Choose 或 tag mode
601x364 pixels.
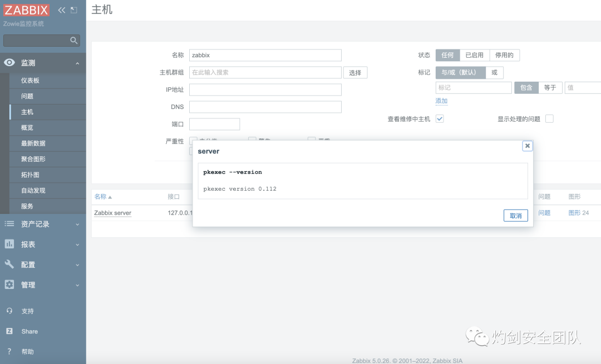coord(495,72)
